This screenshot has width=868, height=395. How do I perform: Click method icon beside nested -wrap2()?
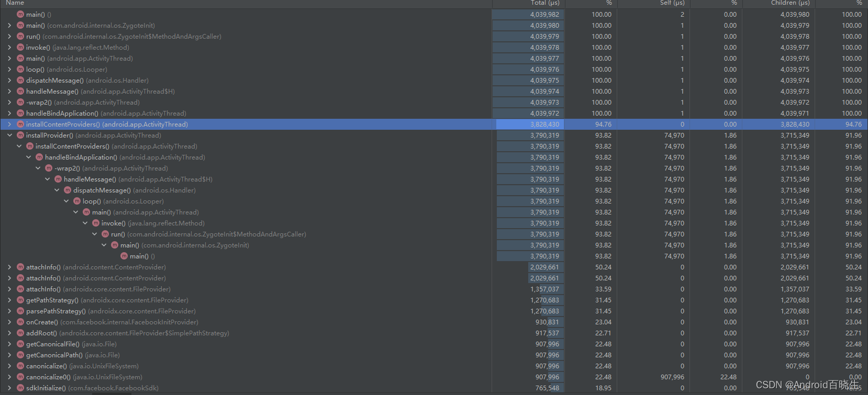(x=49, y=168)
